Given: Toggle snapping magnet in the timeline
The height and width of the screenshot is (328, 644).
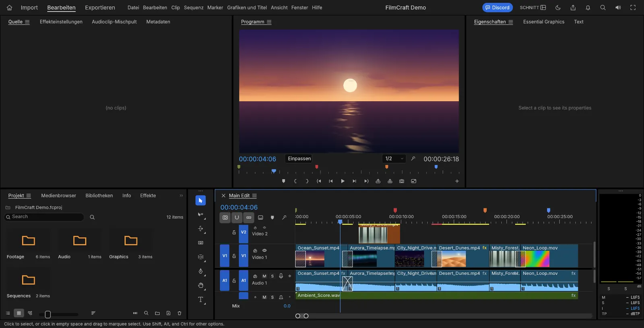Looking at the screenshot, I should pyautogui.click(x=237, y=217).
